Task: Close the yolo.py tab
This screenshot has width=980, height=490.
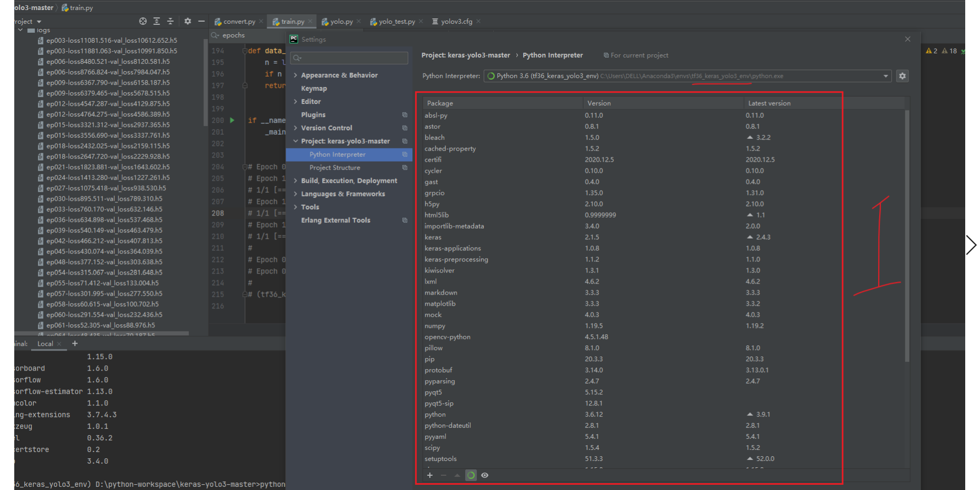Action: point(359,22)
